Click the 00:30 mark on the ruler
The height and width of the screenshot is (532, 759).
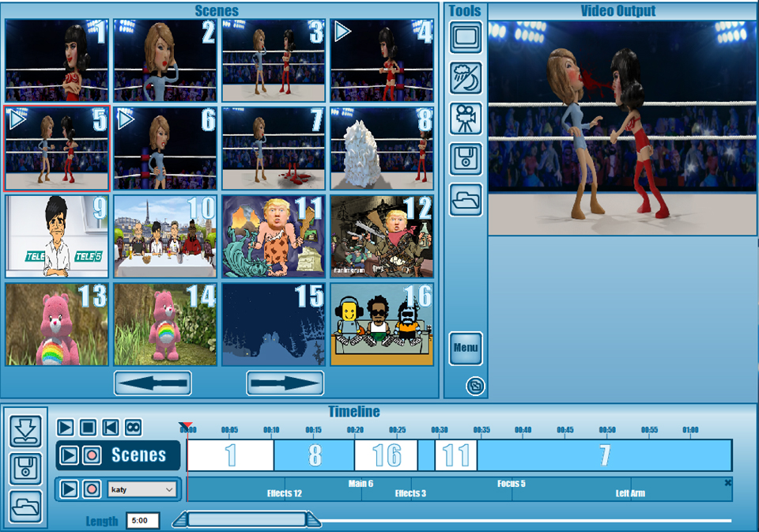point(439,430)
